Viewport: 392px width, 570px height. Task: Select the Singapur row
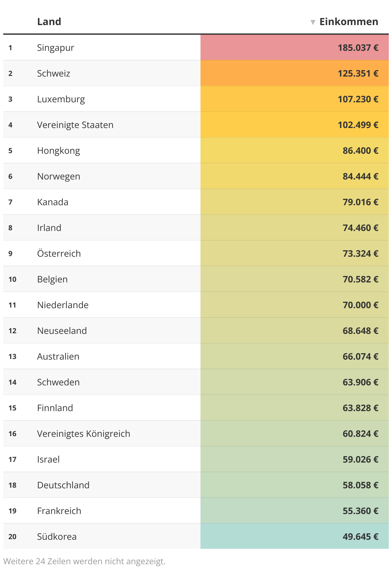pyautogui.click(x=196, y=47)
